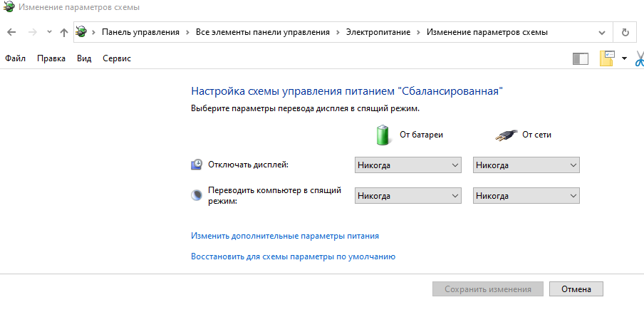Open display-off dropdown for battery

coord(407,165)
